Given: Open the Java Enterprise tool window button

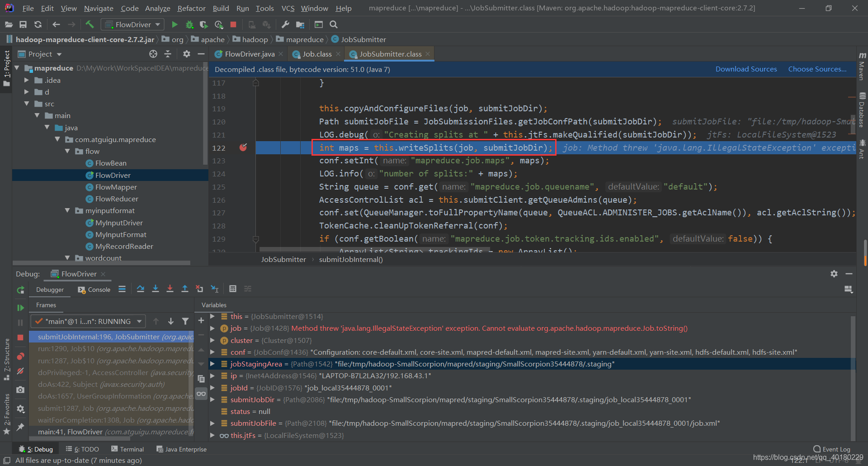Looking at the screenshot, I should point(181,449).
